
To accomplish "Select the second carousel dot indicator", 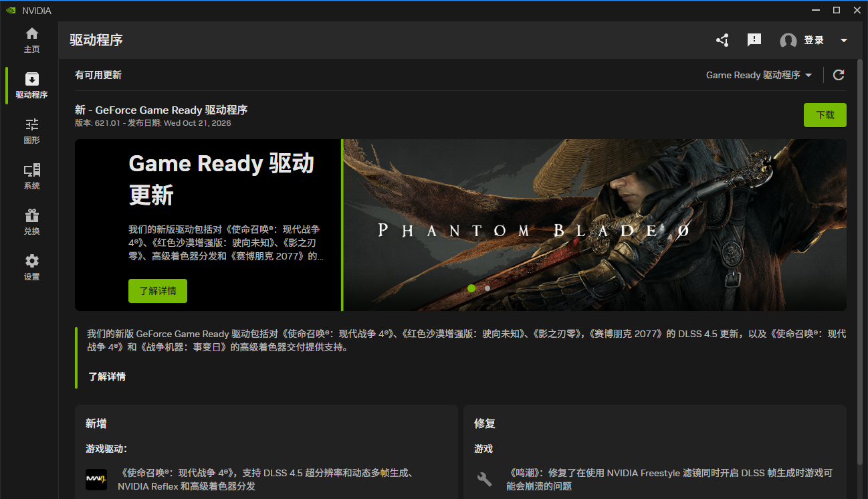I will 487,288.
